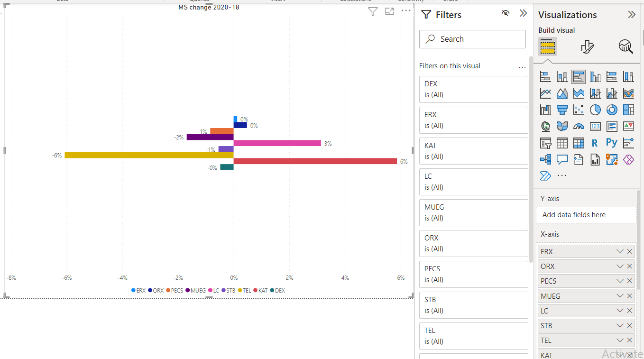Remove ORX field from X-axis
644x359 pixels.
click(x=630, y=266)
